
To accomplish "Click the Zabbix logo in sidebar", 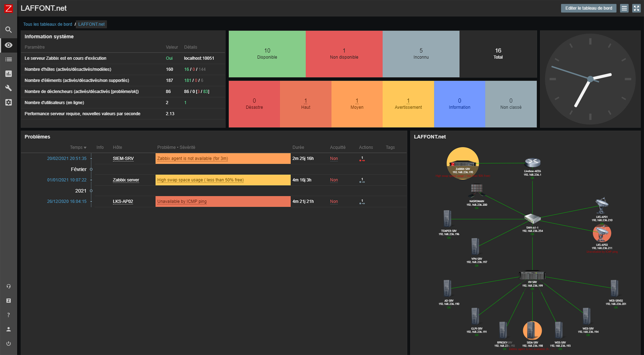I will 8,8.
